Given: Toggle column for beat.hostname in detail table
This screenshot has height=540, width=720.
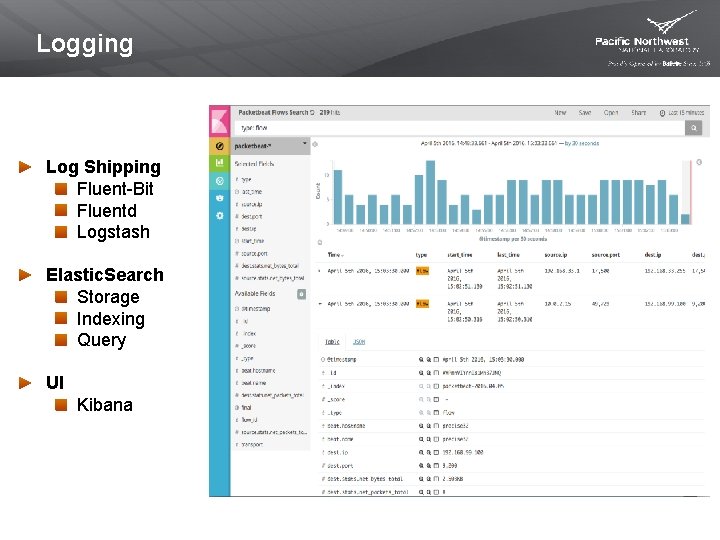Looking at the screenshot, I should [x=436, y=426].
